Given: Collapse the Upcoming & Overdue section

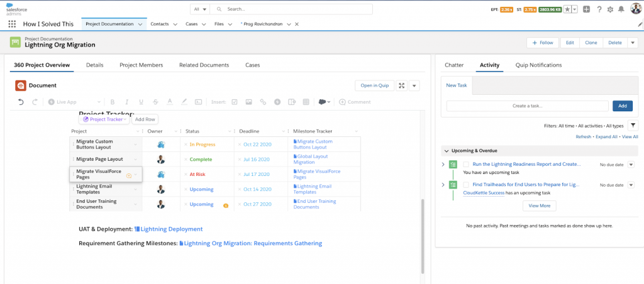Looking at the screenshot, I should [x=447, y=151].
